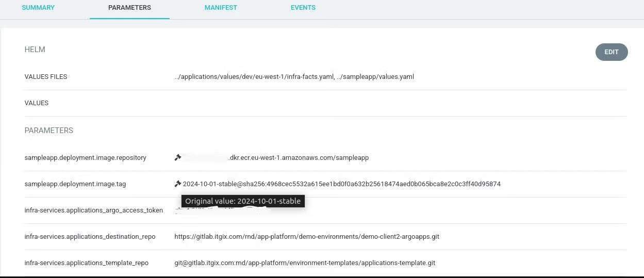Click the Original value tooltip
This screenshot has height=278, width=644.
(243, 201)
